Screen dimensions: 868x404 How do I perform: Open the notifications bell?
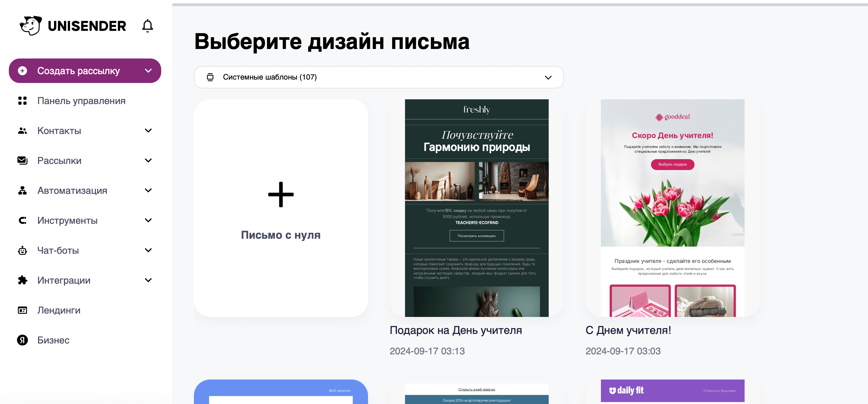[148, 26]
